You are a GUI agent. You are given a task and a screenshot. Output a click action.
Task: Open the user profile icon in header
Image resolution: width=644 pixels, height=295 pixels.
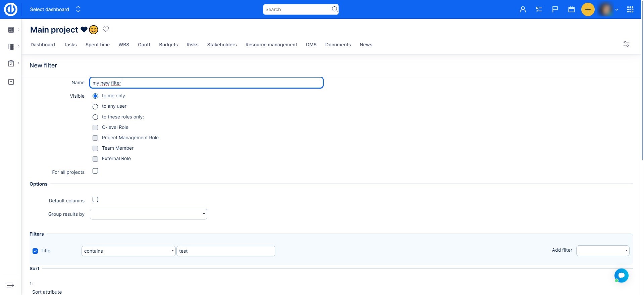[x=523, y=9]
